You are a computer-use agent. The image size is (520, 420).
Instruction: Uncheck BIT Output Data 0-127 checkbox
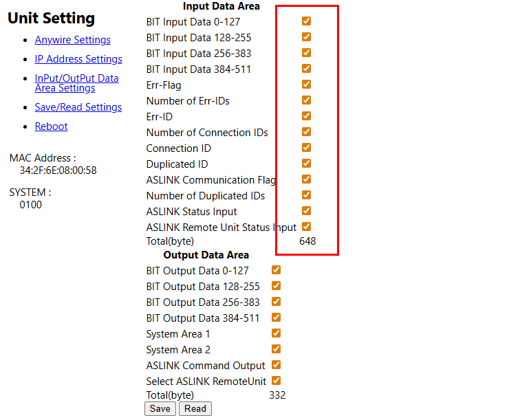[277, 270]
